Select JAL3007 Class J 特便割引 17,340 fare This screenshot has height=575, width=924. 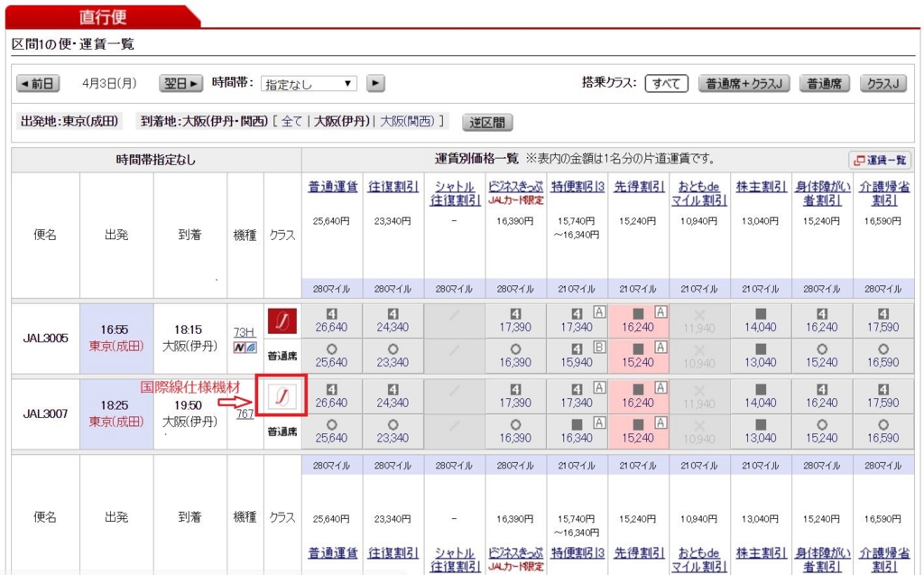[577, 396]
